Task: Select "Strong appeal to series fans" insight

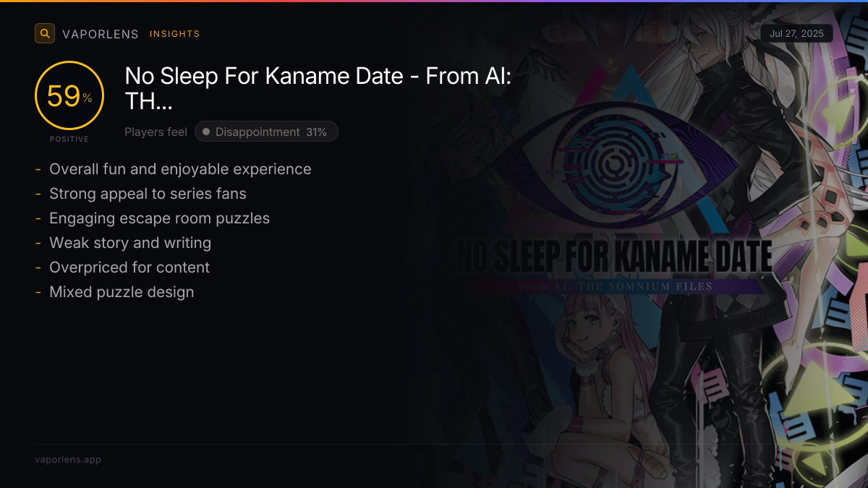Action: (x=148, y=194)
